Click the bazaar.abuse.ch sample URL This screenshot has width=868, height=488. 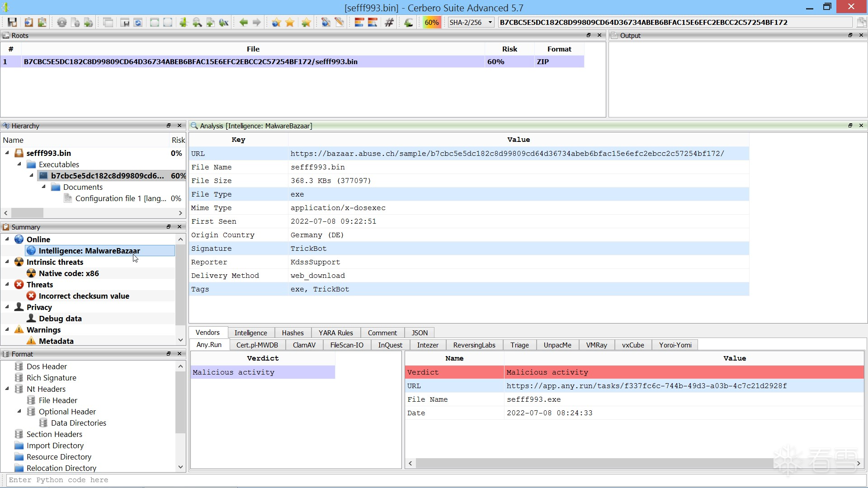tap(507, 154)
